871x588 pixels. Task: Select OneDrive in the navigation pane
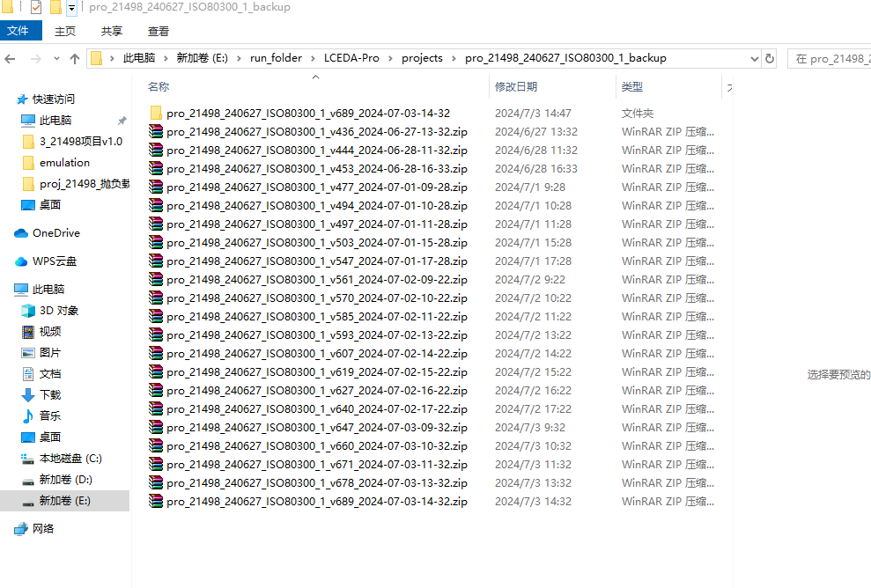pos(56,233)
